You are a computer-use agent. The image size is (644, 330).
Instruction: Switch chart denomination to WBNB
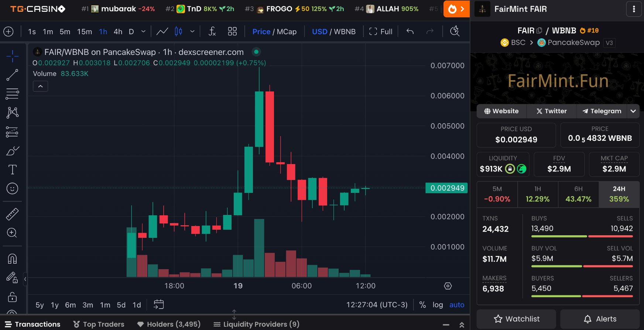[345, 32]
